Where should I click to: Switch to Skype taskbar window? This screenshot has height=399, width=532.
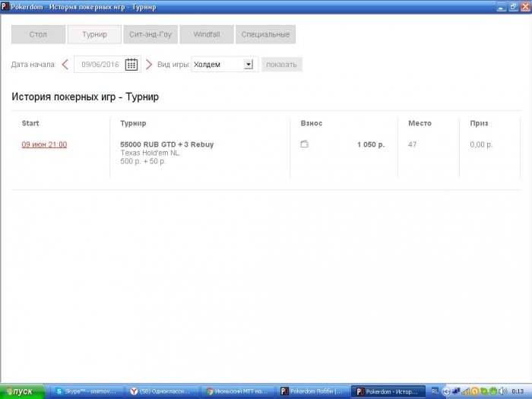point(87,391)
